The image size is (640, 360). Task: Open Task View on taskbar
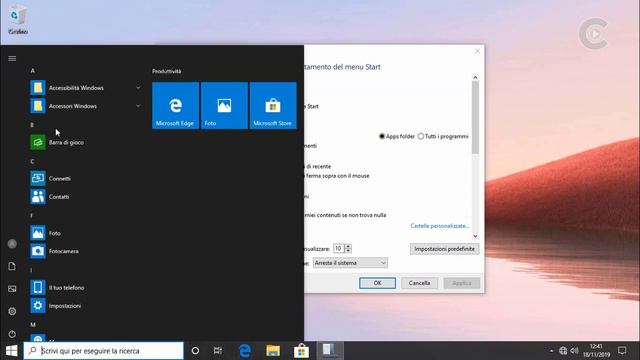click(218, 351)
